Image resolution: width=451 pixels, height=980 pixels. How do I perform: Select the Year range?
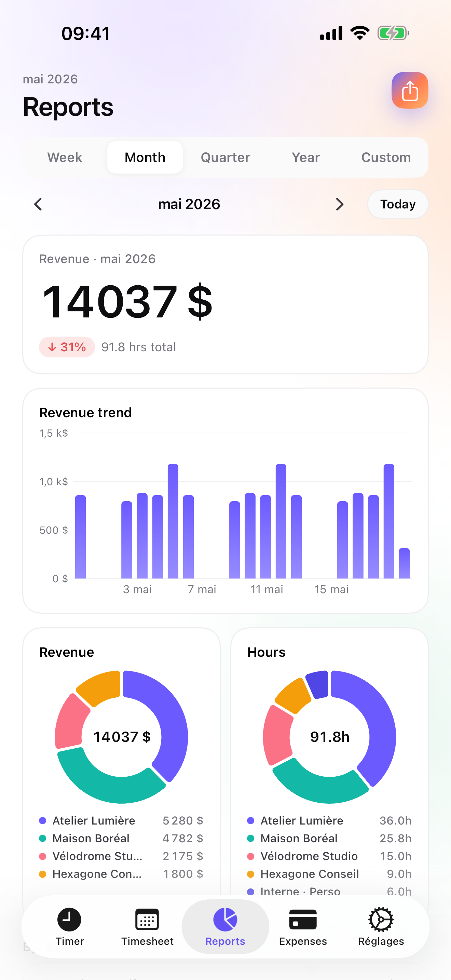[306, 158]
